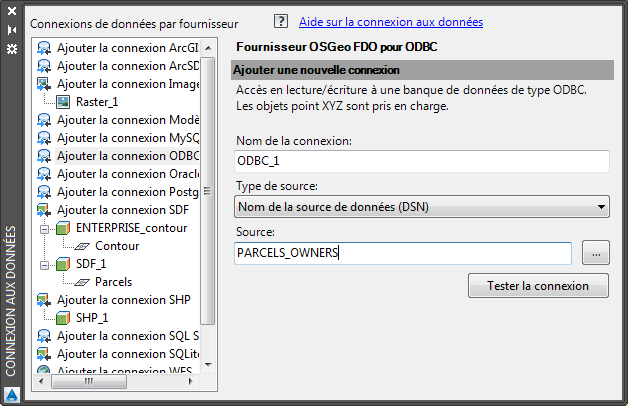This screenshot has height=406, width=628.
Task: Click the Source browse ellipsis button
Action: 595,253
